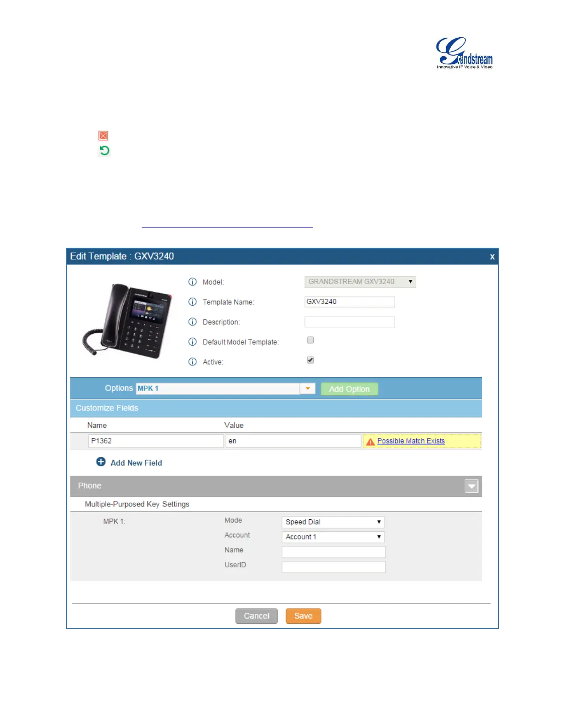Click the Edit Template : GXV3240 title
563x728 pixels.
pos(122,256)
